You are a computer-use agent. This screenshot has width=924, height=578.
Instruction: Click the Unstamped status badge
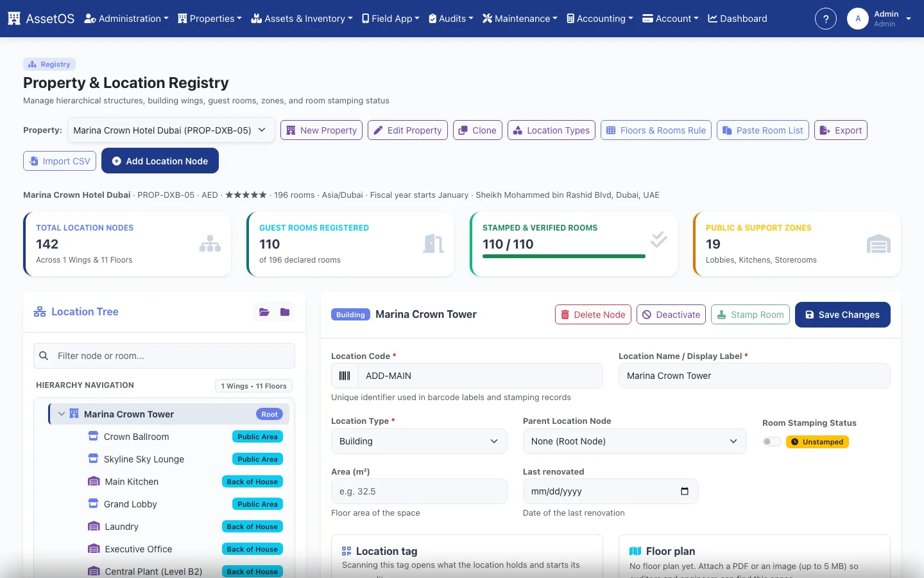tap(817, 442)
